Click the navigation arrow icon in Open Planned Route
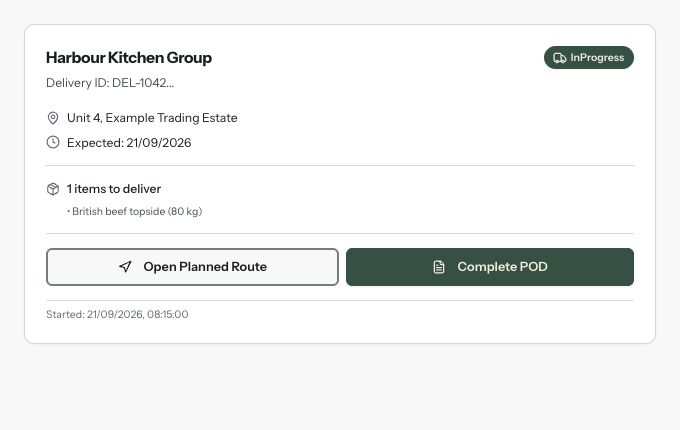The image size is (680, 430). 125,267
